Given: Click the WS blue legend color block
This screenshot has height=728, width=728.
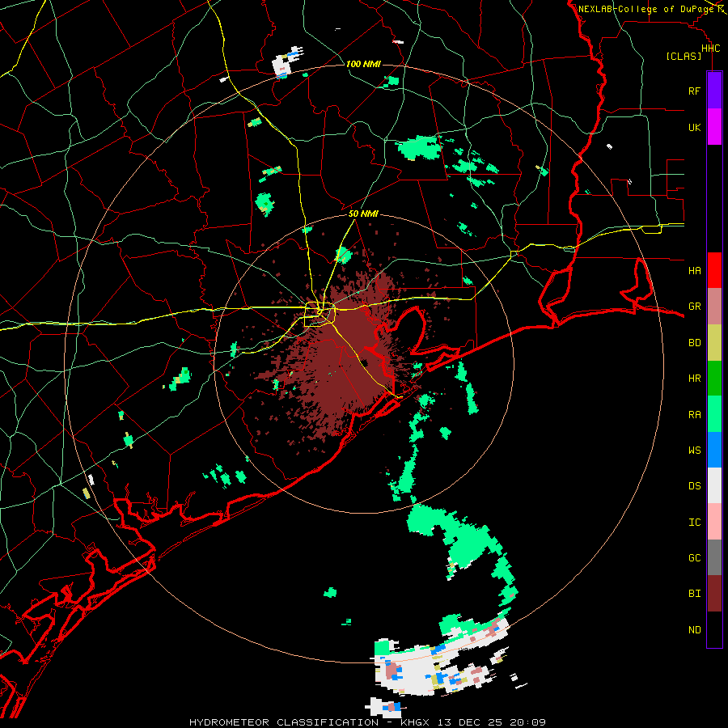Looking at the screenshot, I should point(714,450).
